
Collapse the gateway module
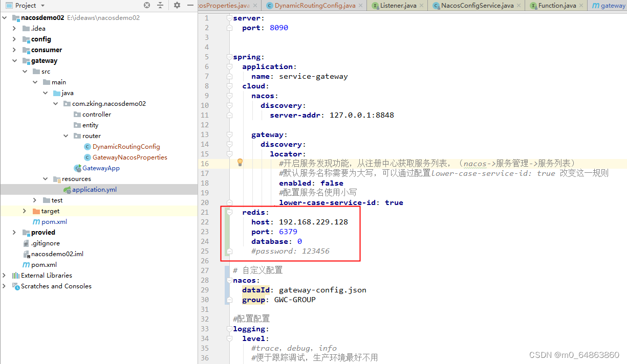pos(14,61)
